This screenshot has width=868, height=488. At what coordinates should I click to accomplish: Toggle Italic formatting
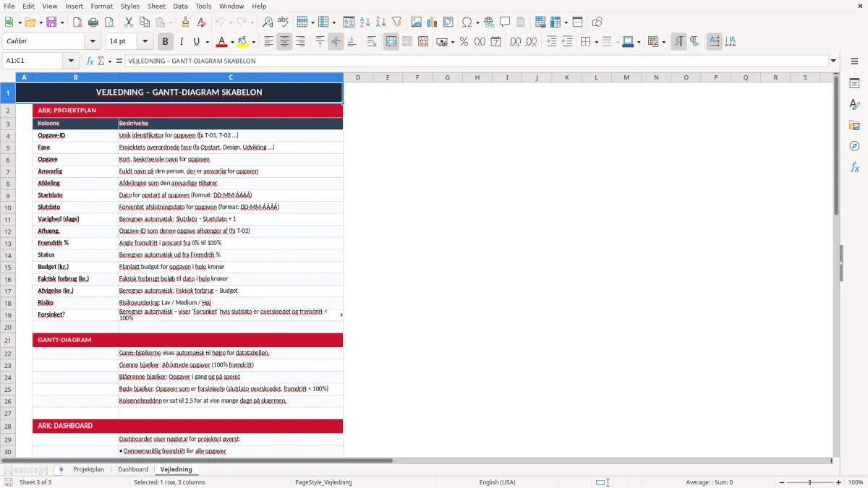coord(182,42)
